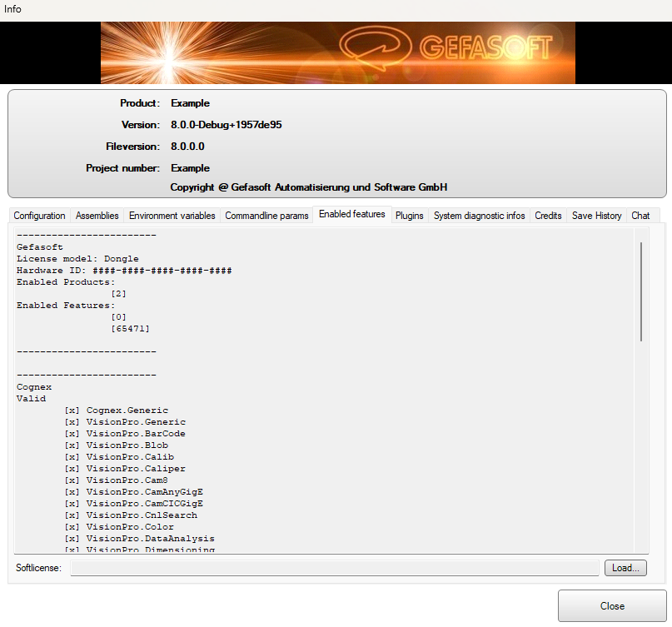
Task: Click the VisionPro.CnlSearch feature row
Action: 131,515
